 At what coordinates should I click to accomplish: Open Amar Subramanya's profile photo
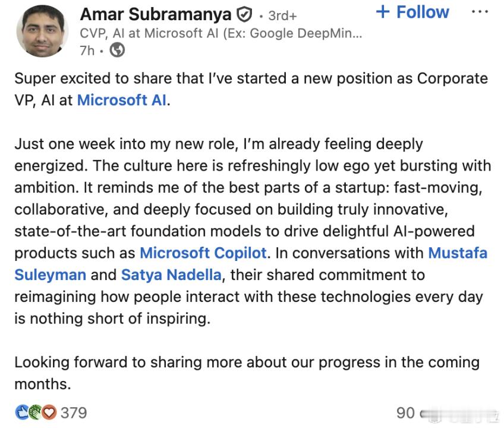point(42,32)
